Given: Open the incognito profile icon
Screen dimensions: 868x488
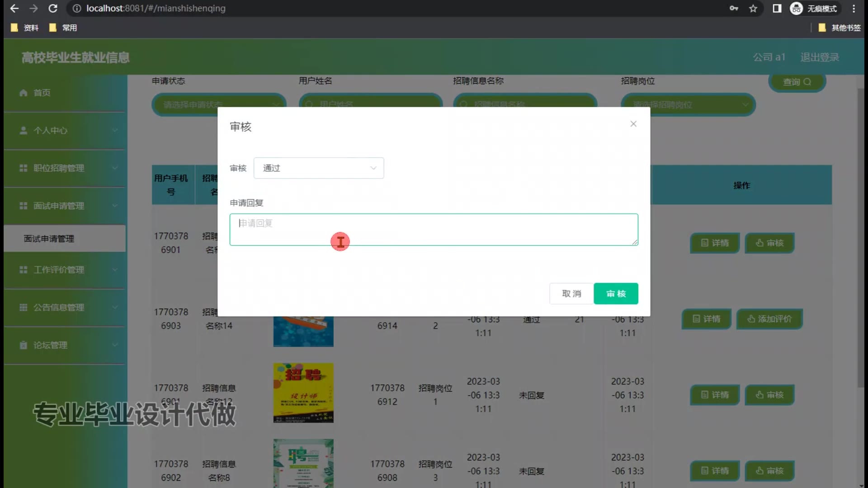Looking at the screenshot, I should [x=797, y=8].
